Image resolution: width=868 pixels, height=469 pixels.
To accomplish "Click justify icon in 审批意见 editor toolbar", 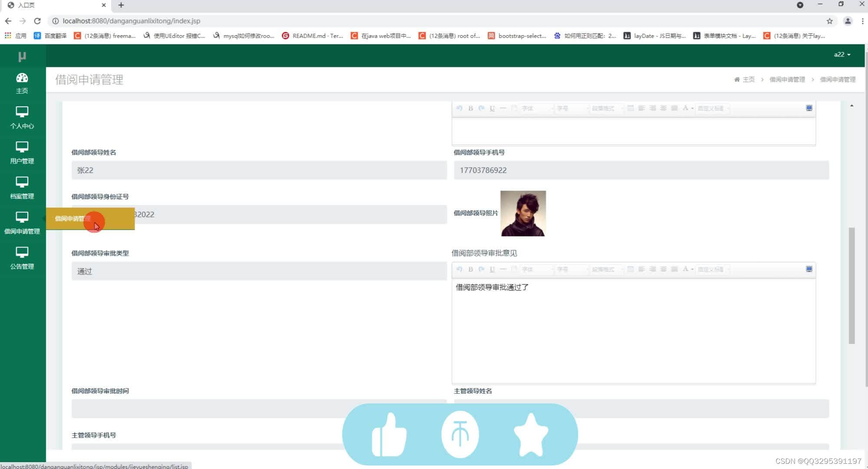I will click(674, 269).
